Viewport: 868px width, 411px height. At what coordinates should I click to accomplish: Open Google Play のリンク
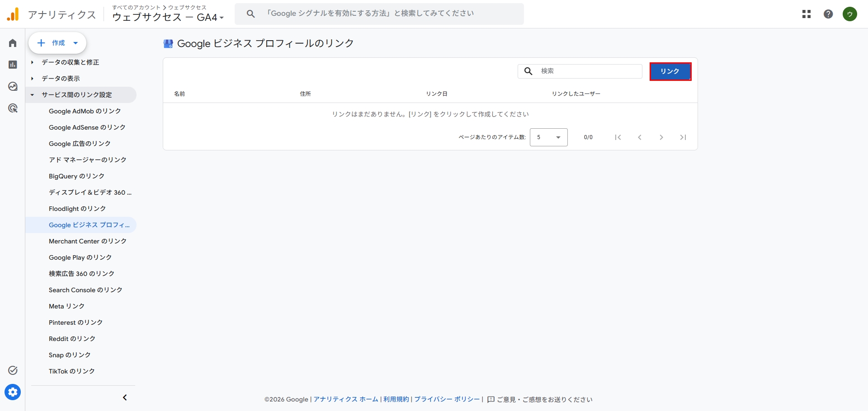(80, 257)
